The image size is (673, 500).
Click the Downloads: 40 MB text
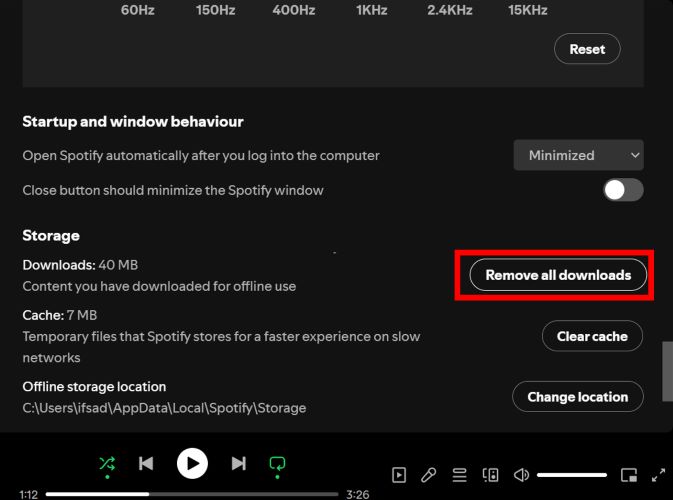[80, 265]
